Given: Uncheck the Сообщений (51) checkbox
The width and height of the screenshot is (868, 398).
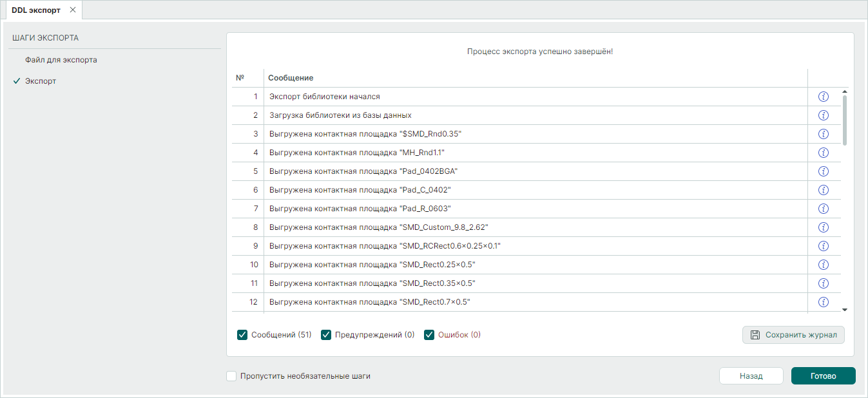Looking at the screenshot, I should pyautogui.click(x=242, y=335).
